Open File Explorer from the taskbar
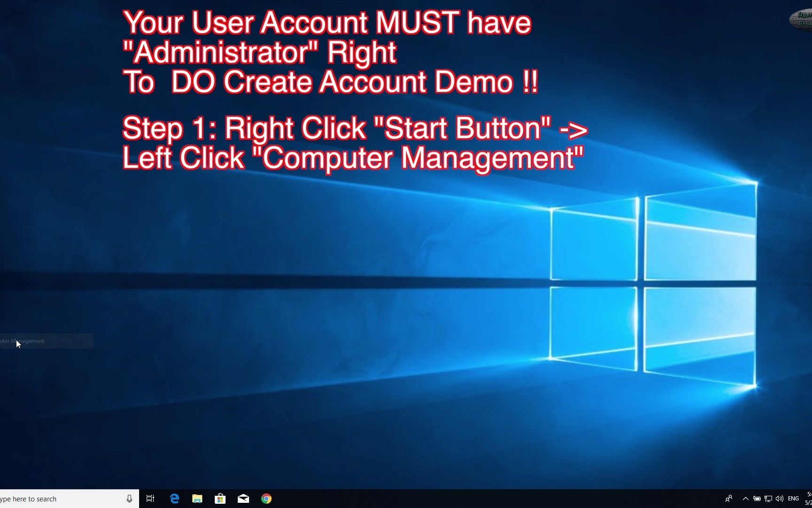812x508 pixels. tap(197, 499)
